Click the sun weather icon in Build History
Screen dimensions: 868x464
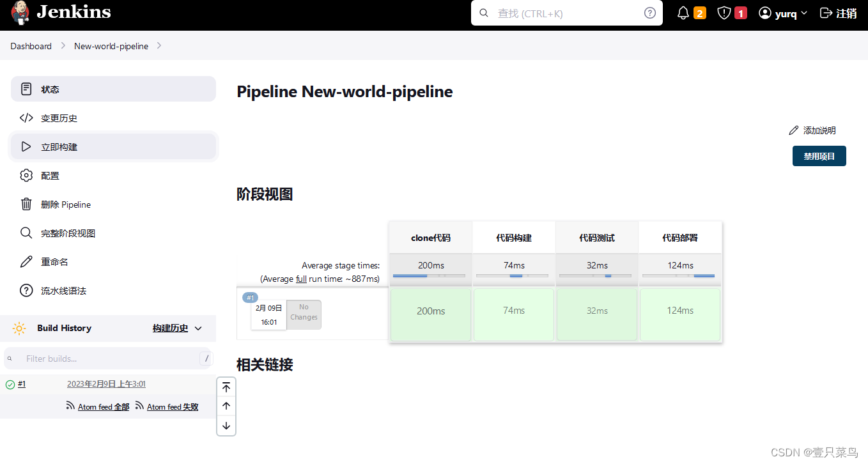tap(19, 329)
